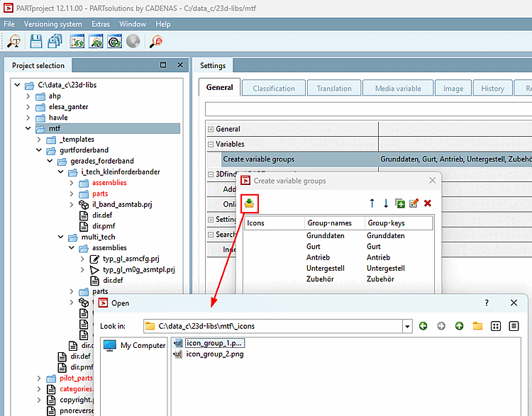Move group up with blue up arrow

[372, 203]
